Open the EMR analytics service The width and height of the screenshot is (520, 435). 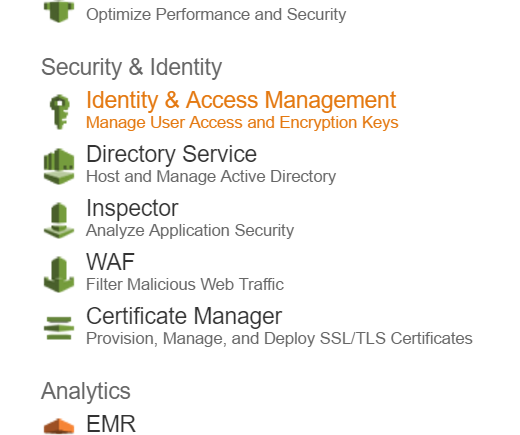click(x=111, y=424)
